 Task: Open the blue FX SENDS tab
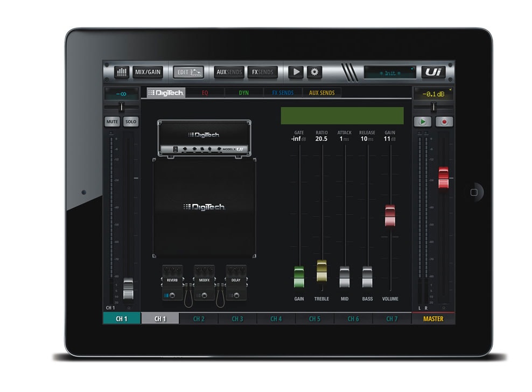(x=283, y=93)
